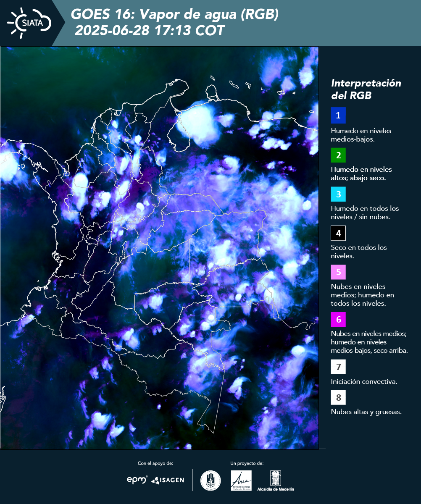Click the "Interpretación del RGB" legend heading
This screenshot has width=421, height=504.
pos(366,89)
